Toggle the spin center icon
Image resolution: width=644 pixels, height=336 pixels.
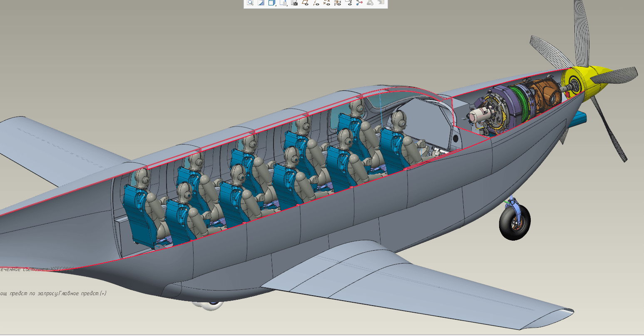359,2
